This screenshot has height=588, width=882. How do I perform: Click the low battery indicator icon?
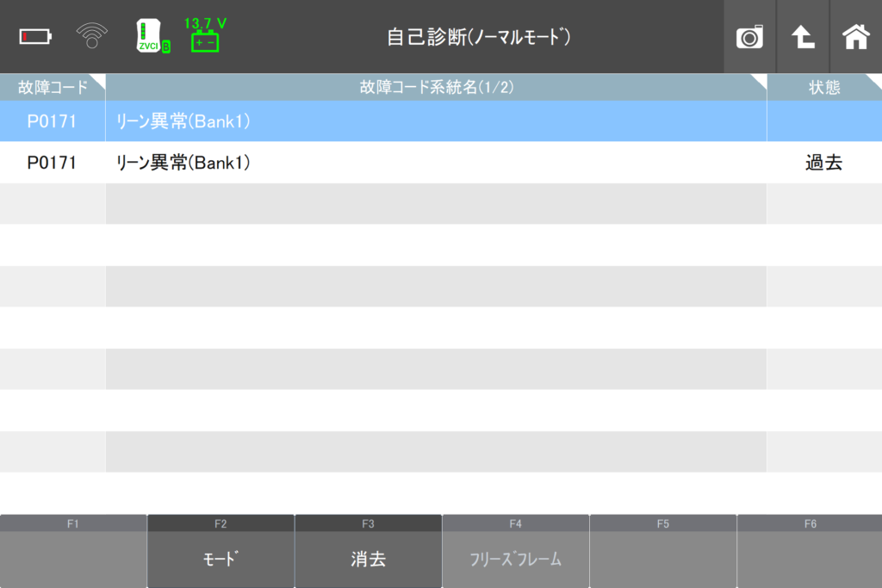coord(36,37)
